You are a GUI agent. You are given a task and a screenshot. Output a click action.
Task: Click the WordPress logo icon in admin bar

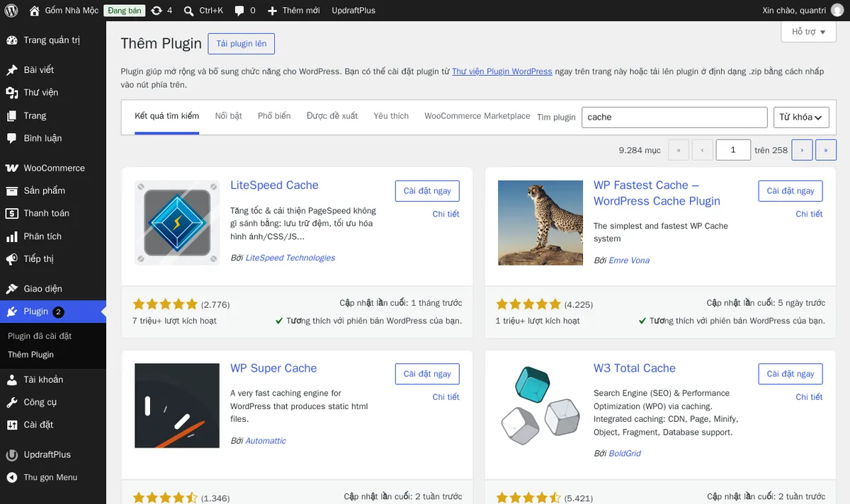[11, 11]
